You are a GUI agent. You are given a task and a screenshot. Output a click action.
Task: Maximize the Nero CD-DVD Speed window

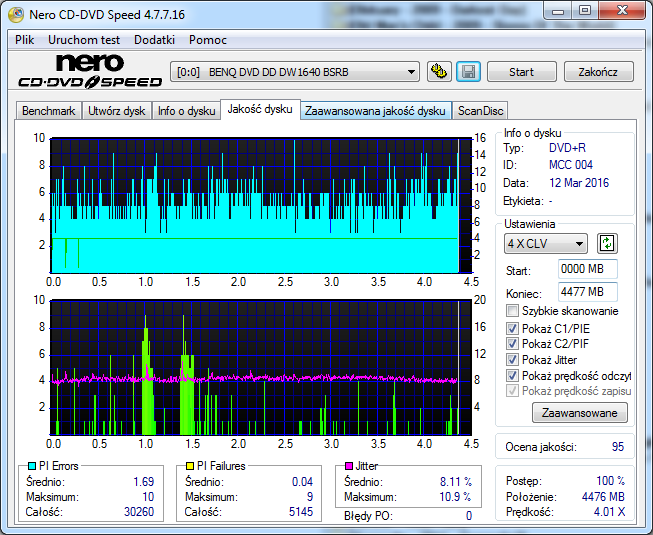585,11
